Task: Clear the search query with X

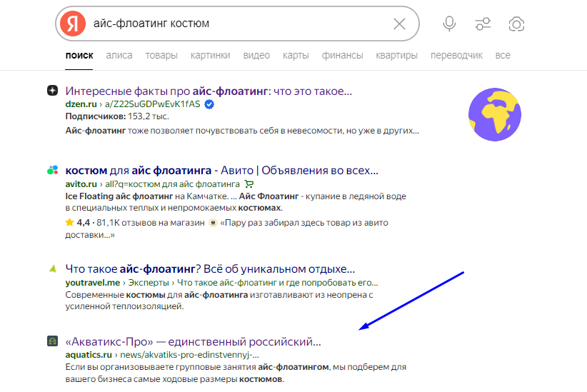Action: coord(399,24)
